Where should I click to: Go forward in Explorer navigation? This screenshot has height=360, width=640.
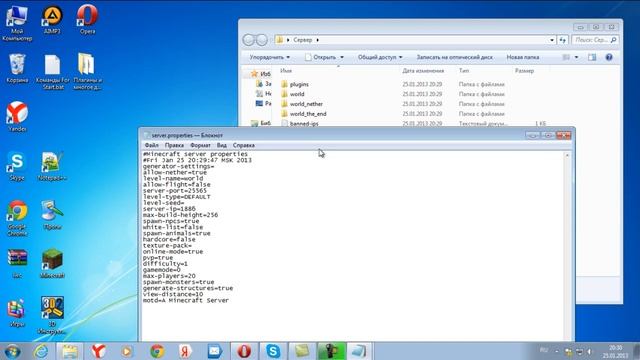(262, 40)
